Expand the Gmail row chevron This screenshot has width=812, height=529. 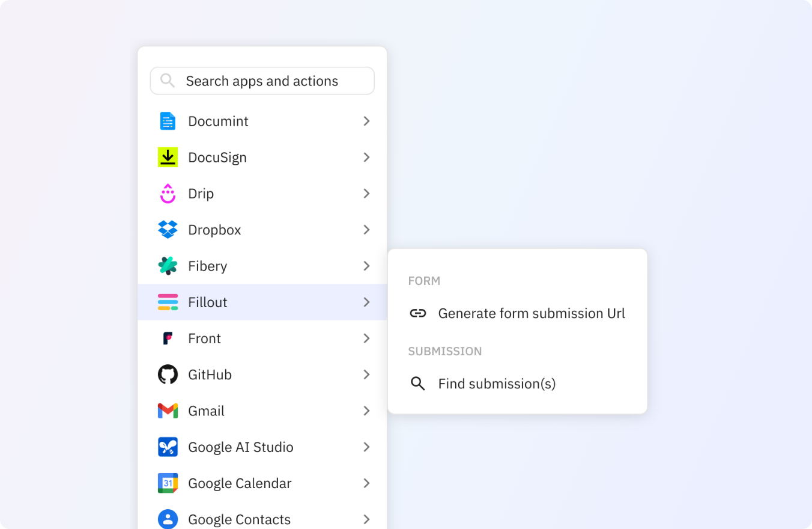click(366, 411)
